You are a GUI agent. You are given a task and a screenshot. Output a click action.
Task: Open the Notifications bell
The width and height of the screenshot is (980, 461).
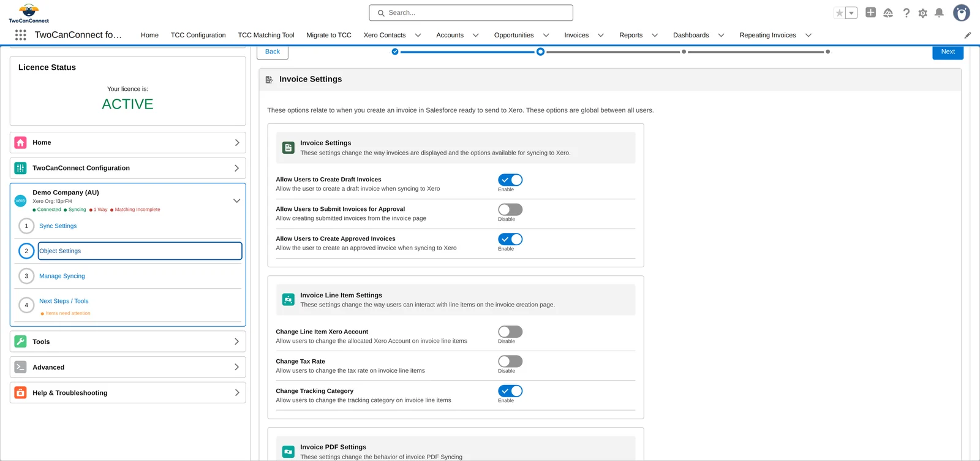click(x=939, y=13)
